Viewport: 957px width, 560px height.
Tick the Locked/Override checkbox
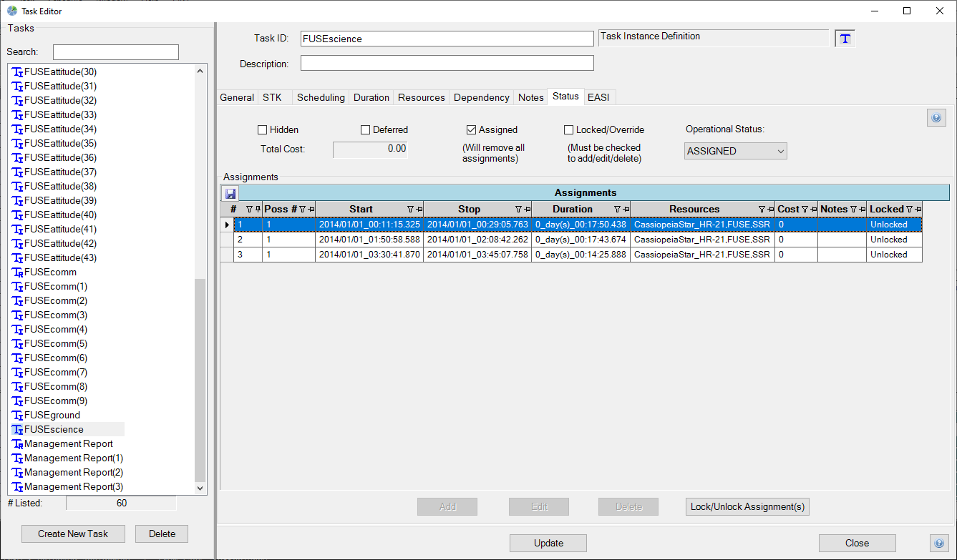568,130
